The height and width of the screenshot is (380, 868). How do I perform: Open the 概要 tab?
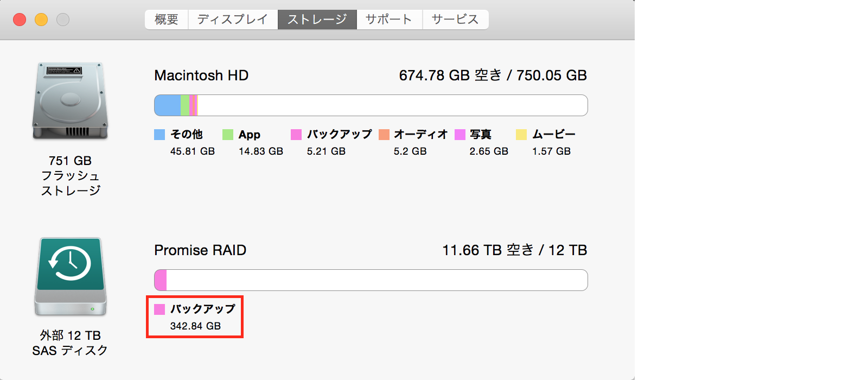pyautogui.click(x=167, y=20)
